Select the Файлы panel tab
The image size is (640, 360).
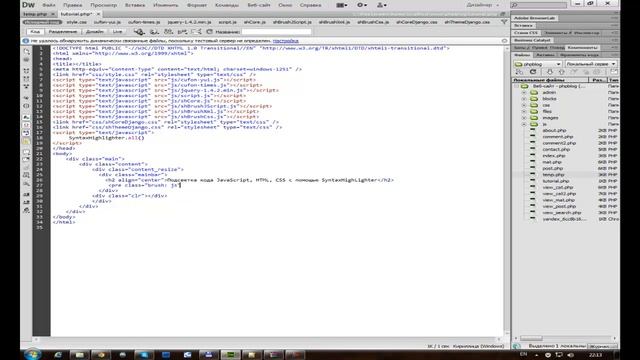522,55
